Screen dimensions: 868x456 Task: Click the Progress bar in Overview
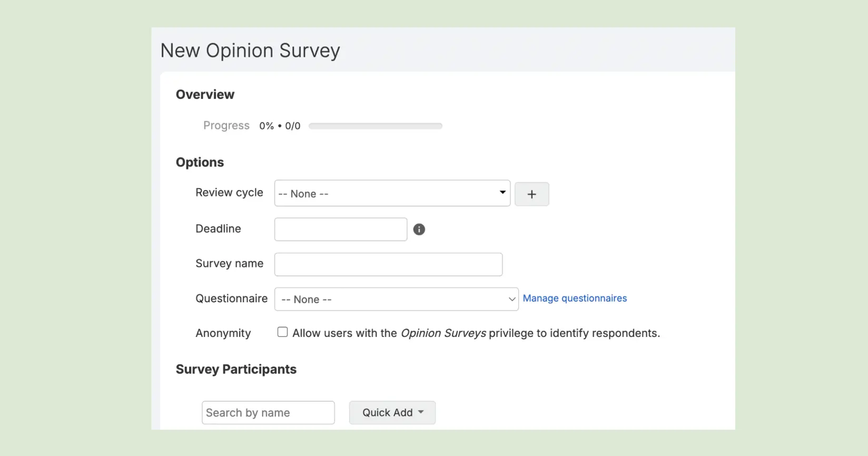[x=376, y=126]
